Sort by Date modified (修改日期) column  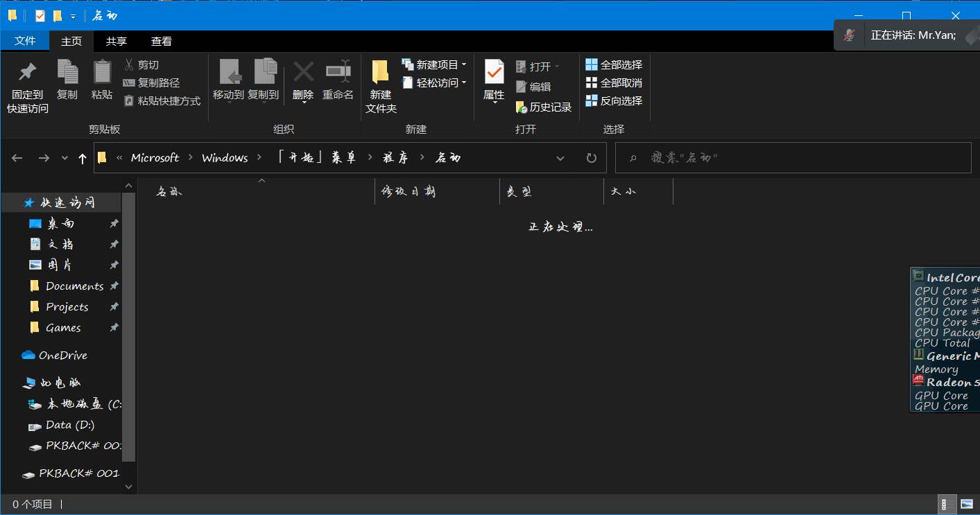[x=438, y=192]
